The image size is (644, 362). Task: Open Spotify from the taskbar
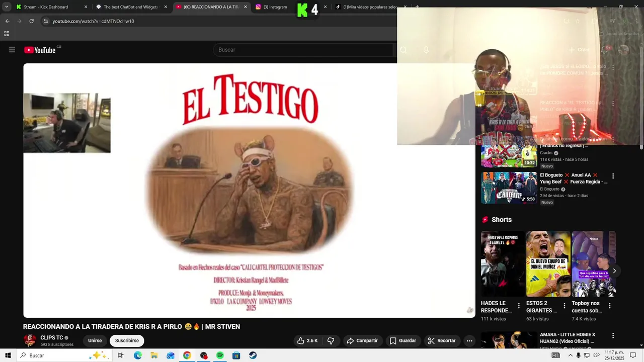pyautogui.click(x=220, y=355)
